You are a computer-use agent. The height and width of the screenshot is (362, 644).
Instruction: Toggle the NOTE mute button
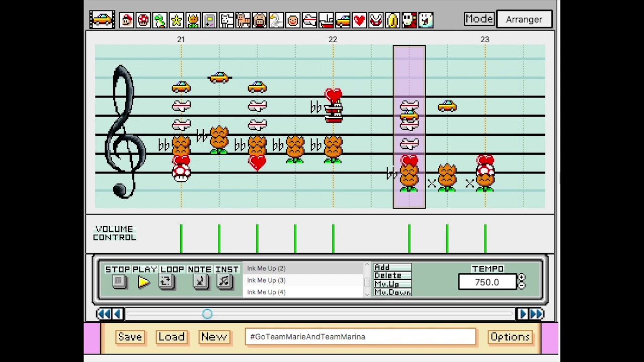(200, 282)
